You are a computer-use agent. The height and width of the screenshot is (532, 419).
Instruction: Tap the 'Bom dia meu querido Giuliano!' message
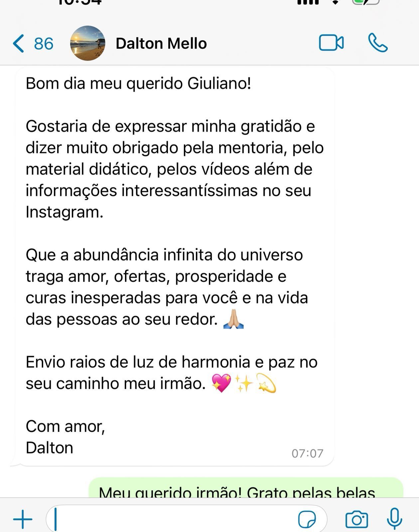pyautogui.click(x=138, y=83)
